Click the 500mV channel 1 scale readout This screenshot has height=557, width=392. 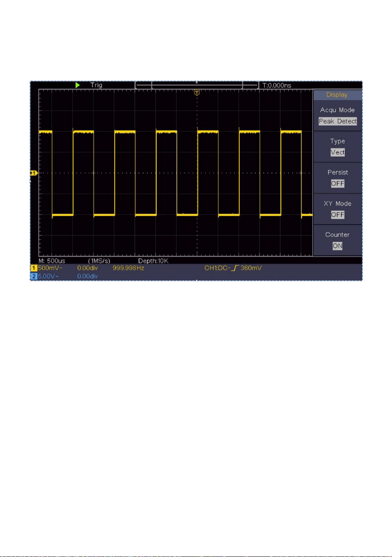[x=50, y=268]
